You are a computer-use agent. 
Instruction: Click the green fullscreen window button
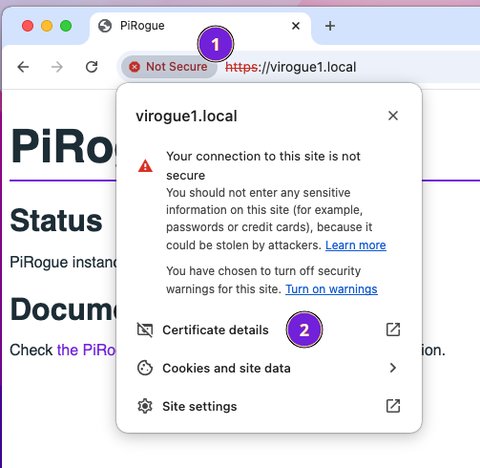click(66, 26)
